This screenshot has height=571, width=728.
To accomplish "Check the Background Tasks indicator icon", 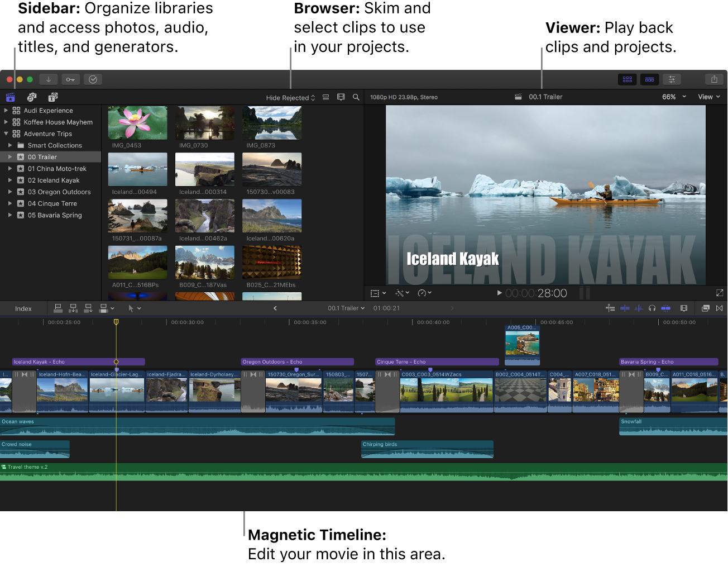I will click(x=93, y=79).
